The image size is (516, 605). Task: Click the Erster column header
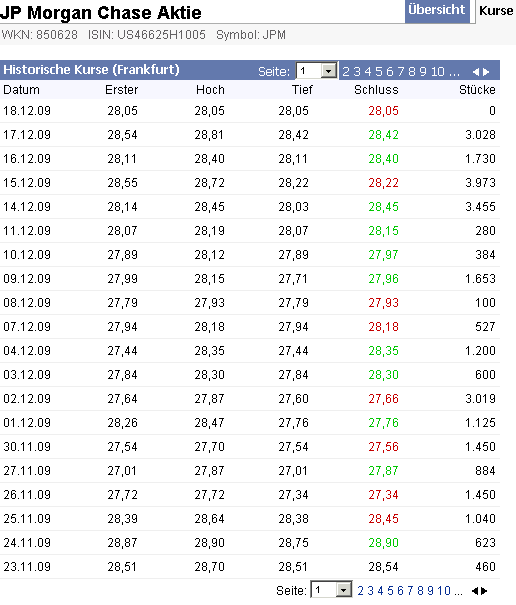[122, 90]
